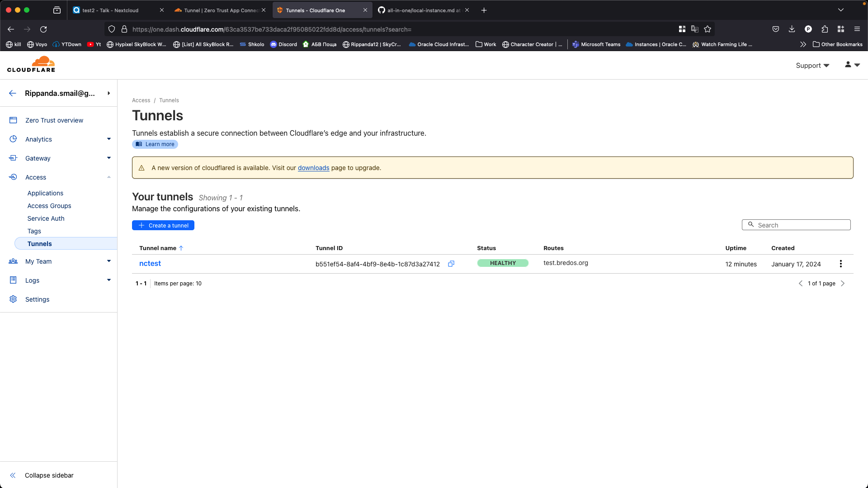Open the nctest tunnel link
Image resolution: width=868 pixels, height=488 pixels.
pos(150,264)
